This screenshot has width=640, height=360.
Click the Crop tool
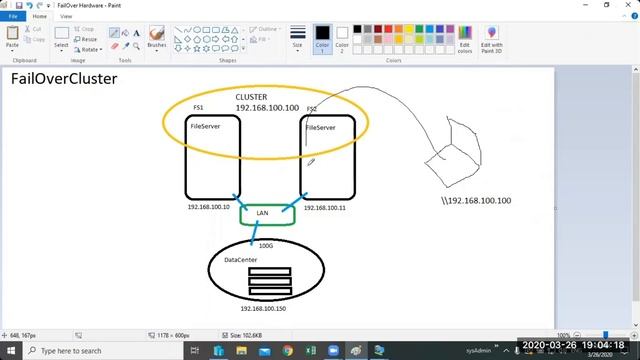(84, 29)
